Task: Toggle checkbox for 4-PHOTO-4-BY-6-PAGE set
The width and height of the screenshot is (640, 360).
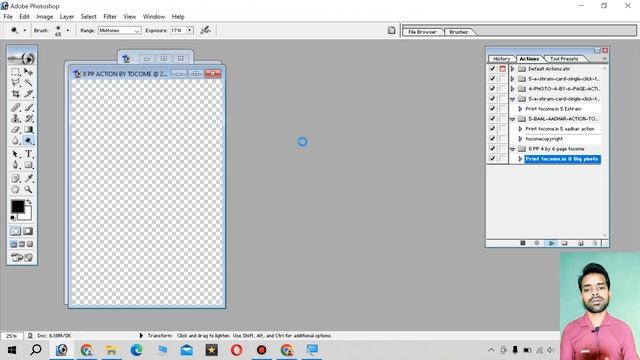Action: point(492,89)
